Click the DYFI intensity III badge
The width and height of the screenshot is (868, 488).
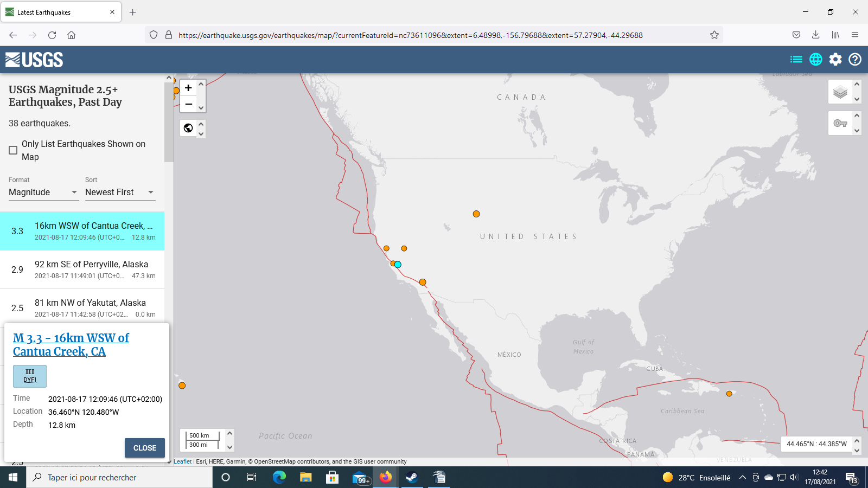(x=30, y=376)
